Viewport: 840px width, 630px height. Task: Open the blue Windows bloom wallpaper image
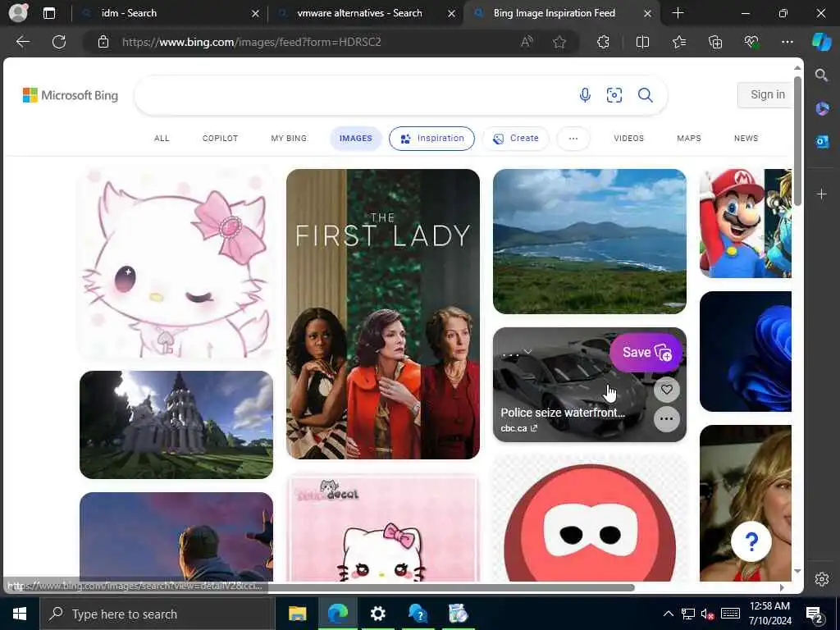(x=745, y=351)
